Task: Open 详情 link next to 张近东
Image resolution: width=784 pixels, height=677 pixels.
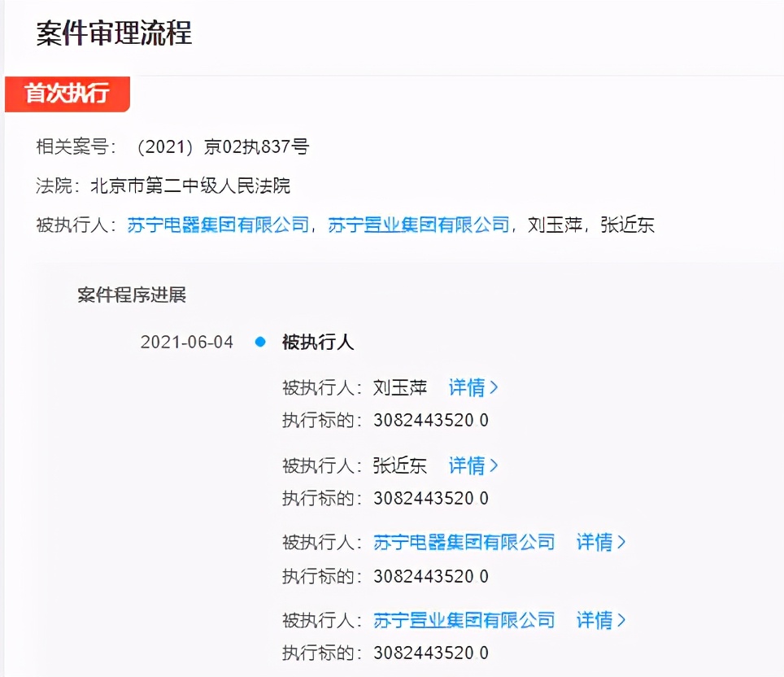Action: tap(473, 465)
